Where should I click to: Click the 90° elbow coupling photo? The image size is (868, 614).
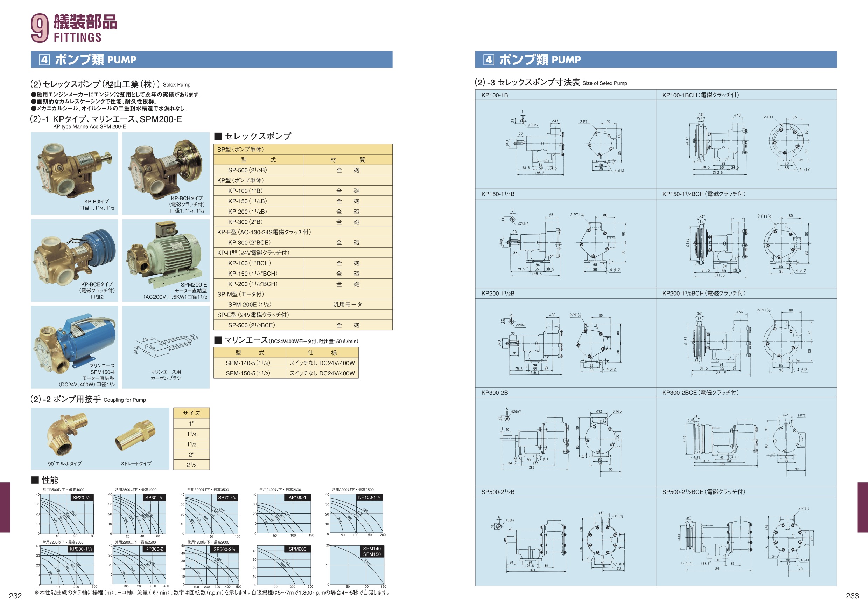click(67, 434)
